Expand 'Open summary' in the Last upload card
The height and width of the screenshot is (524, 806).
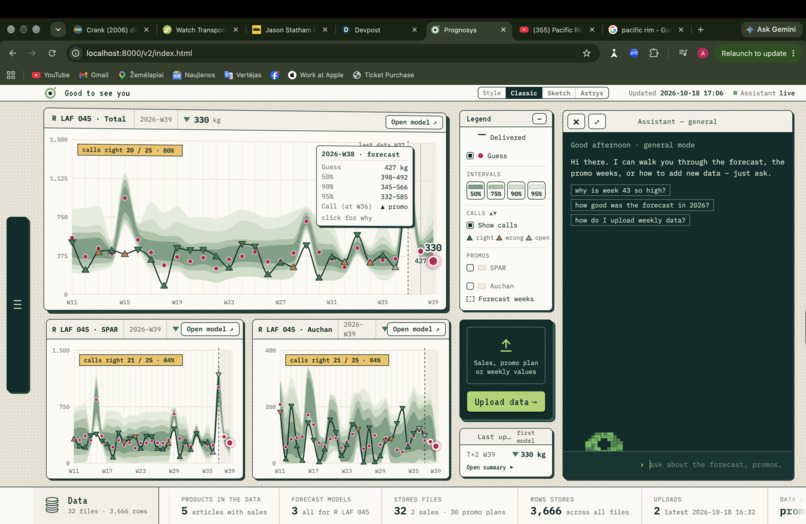pos(489,467)
